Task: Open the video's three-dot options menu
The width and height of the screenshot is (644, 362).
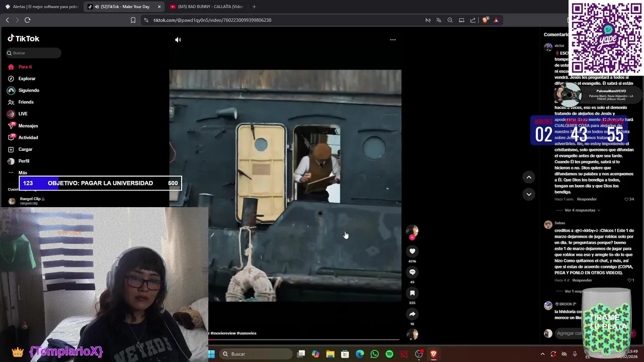Action: point(393,40)
